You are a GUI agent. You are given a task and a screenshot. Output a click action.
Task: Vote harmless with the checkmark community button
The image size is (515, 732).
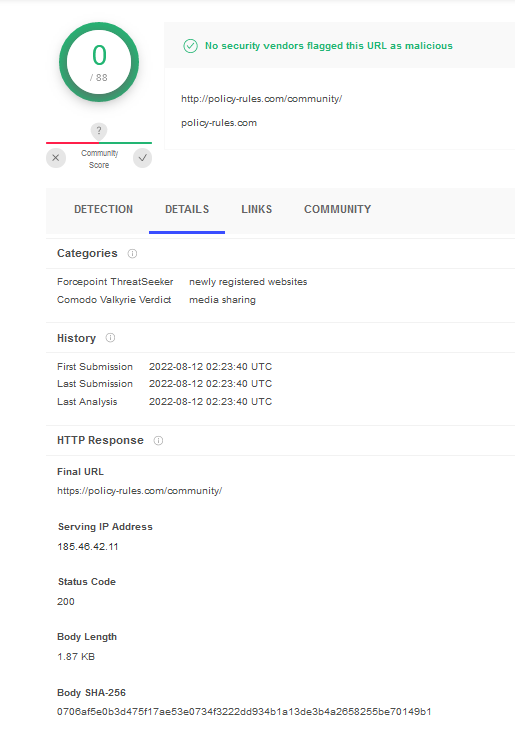142,158
